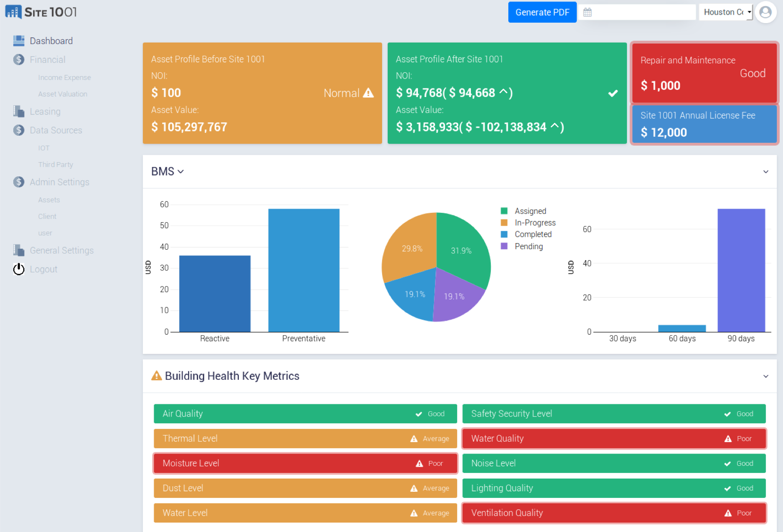Click the Completed blue legend swatch

[504, 235]
